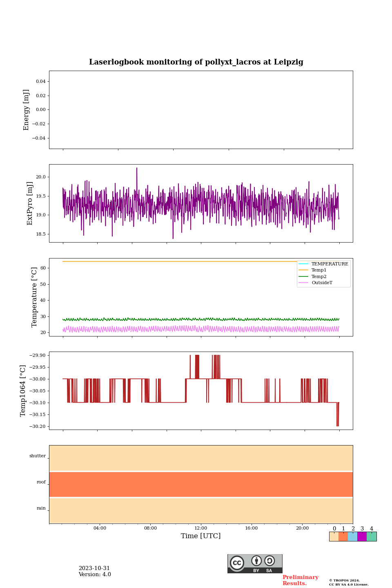Click the −30.20 Temp1064 tick label
The image size is (392, 588).
[x=38, y=426]
